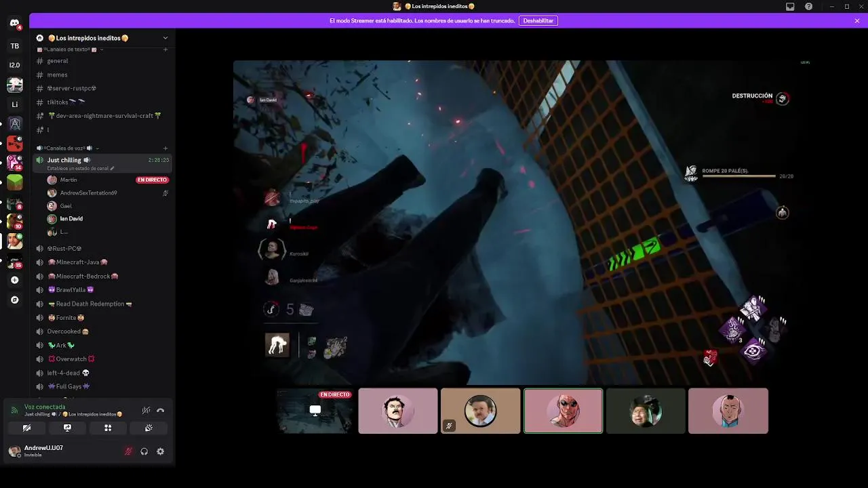Create a channel in Canales de texto
Screen dimensions: 868x488
click(165, 49)
